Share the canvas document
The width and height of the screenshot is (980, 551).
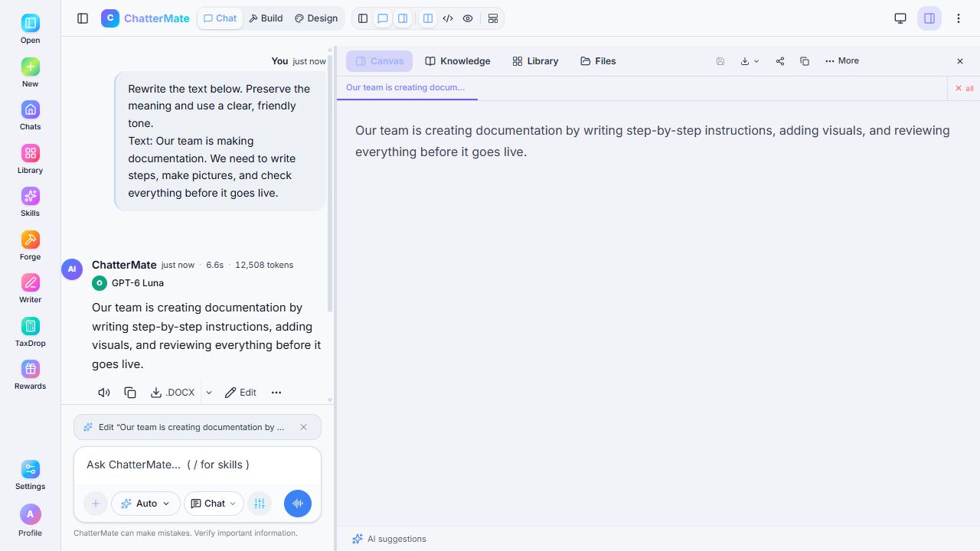click(x=780, y=61)
